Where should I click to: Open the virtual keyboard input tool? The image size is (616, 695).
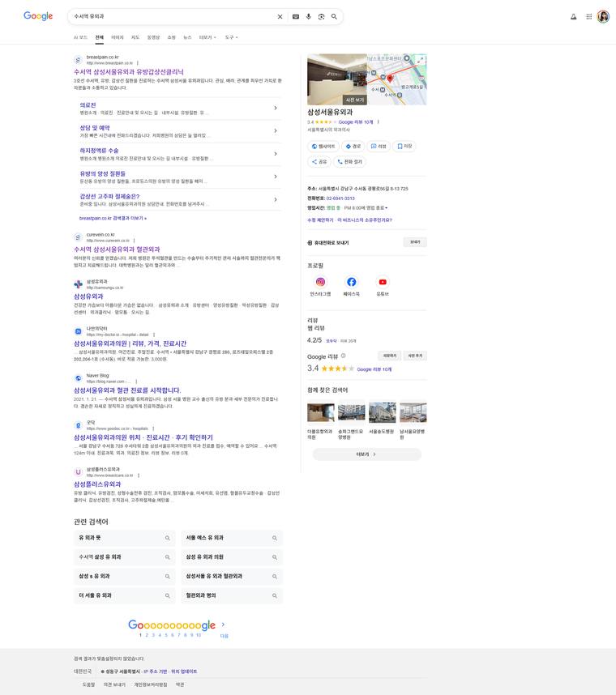click(x=296, y=17)
